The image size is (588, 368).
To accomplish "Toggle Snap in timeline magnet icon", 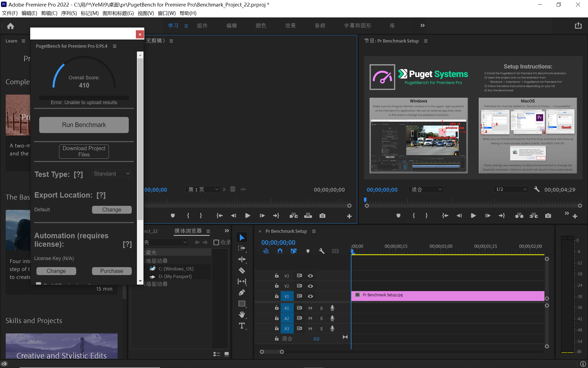I will tap(280, 251).
